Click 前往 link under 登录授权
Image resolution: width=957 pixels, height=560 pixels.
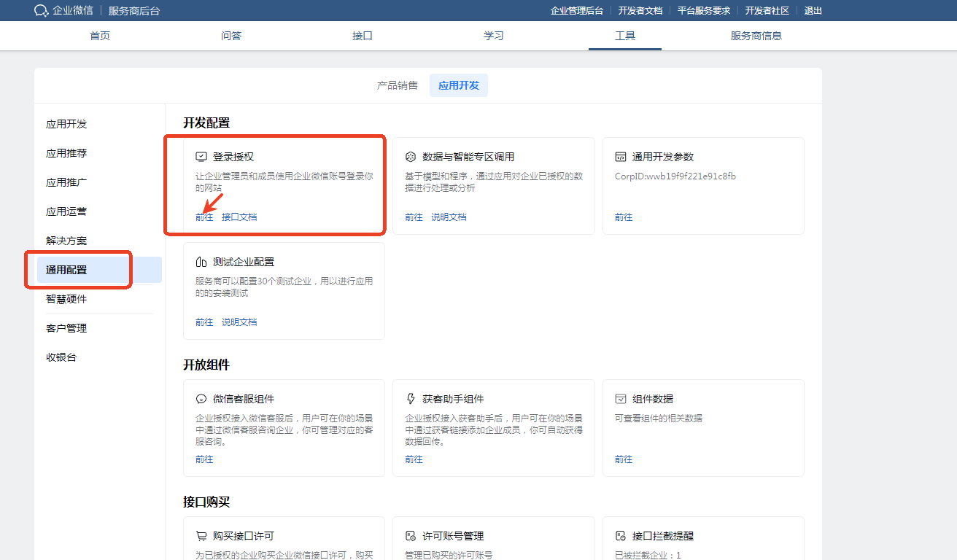[204, 217]
